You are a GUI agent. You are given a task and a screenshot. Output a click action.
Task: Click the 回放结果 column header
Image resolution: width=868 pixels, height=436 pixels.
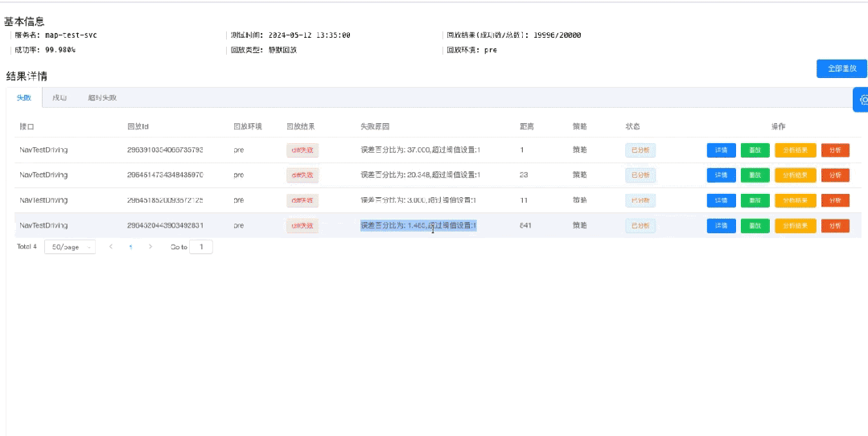[301, 126]
